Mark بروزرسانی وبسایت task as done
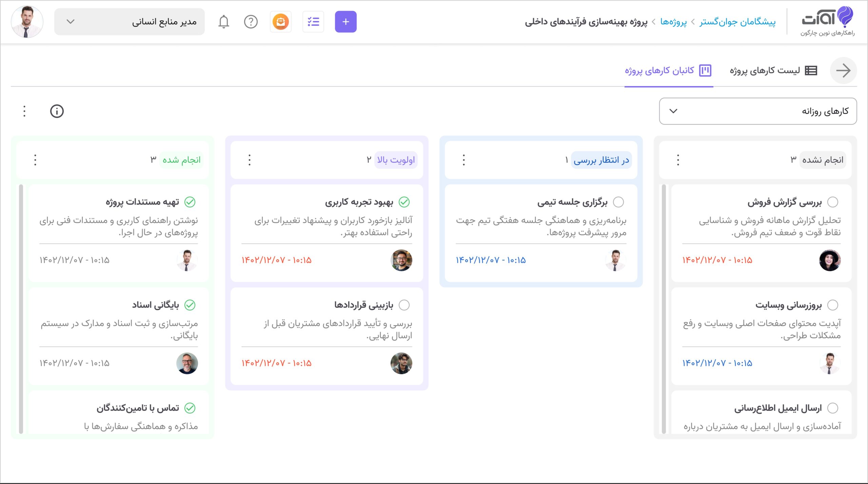The width and height of the screenshot is (868, 484). point(833,305)
